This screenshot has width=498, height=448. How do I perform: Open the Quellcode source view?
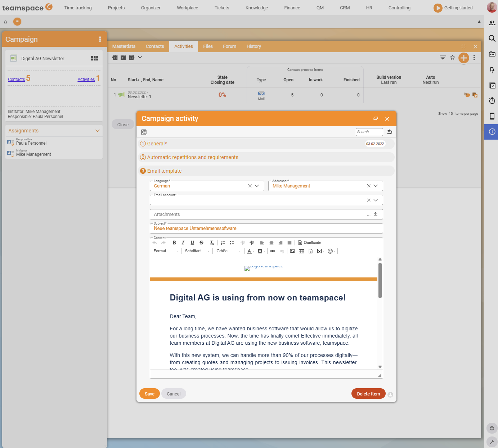pyautogui.click(x=310, y=243)
